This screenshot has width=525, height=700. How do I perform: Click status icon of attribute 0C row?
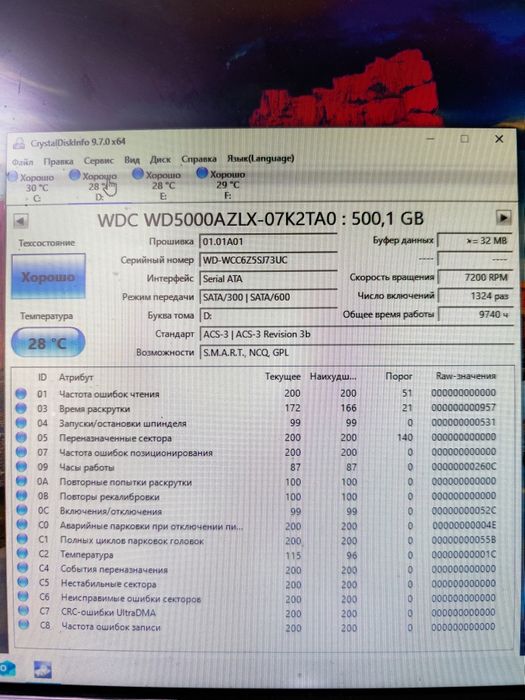(21, 510)
